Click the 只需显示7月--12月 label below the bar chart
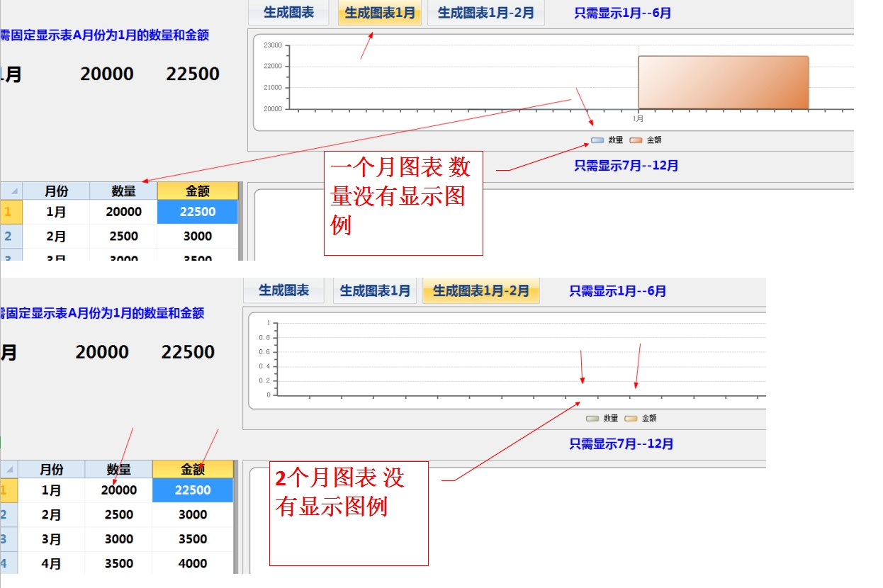The height and width of the screenshot is (588, 883). [626, 166]
